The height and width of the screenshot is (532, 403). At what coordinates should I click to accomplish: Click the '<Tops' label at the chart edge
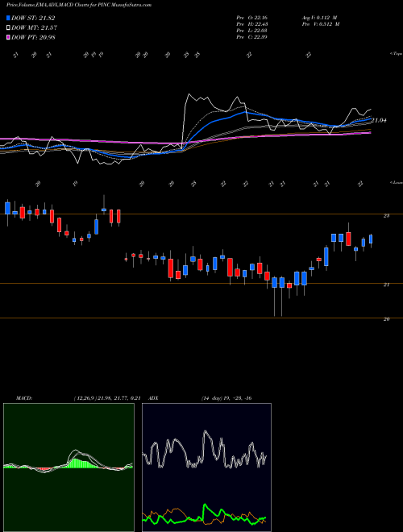(x=397, y=54)
